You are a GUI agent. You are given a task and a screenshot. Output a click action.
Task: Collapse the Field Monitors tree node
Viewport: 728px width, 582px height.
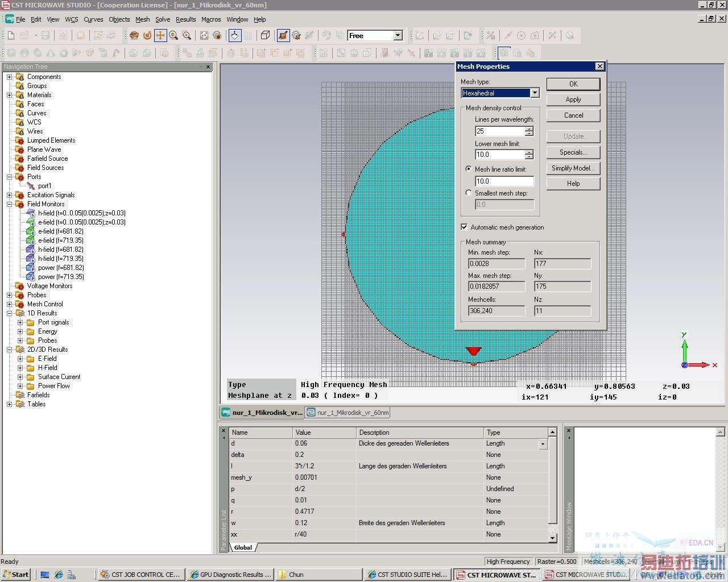coord(9,204)
